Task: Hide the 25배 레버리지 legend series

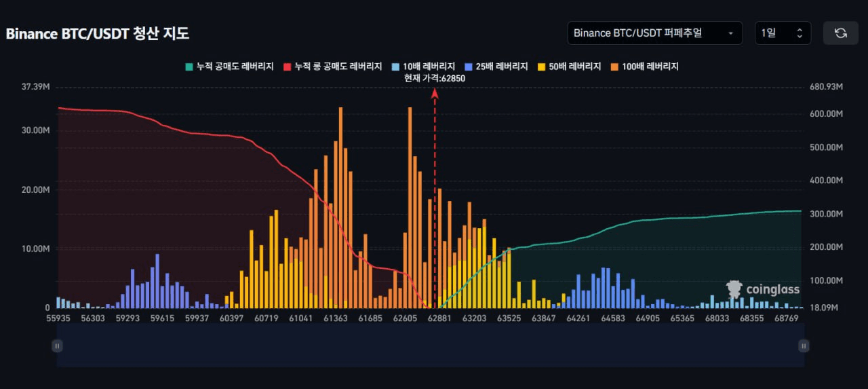Action: (496, 67)
